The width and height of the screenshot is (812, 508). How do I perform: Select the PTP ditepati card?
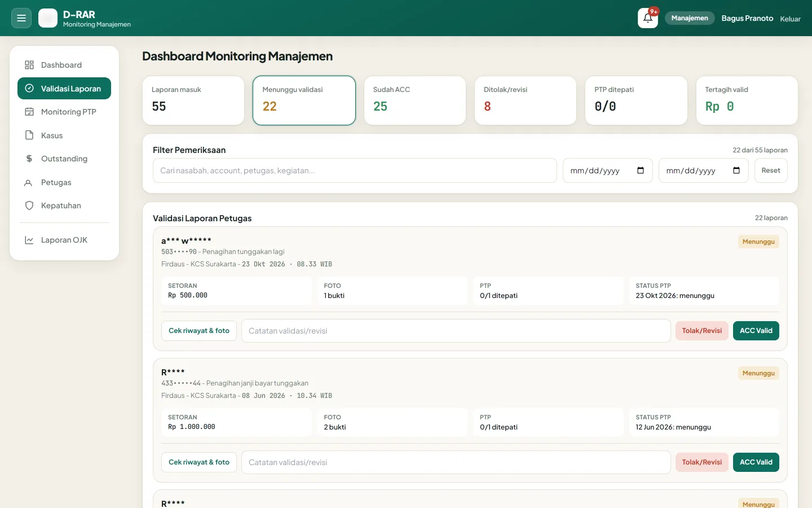click(x=636, y=100)
